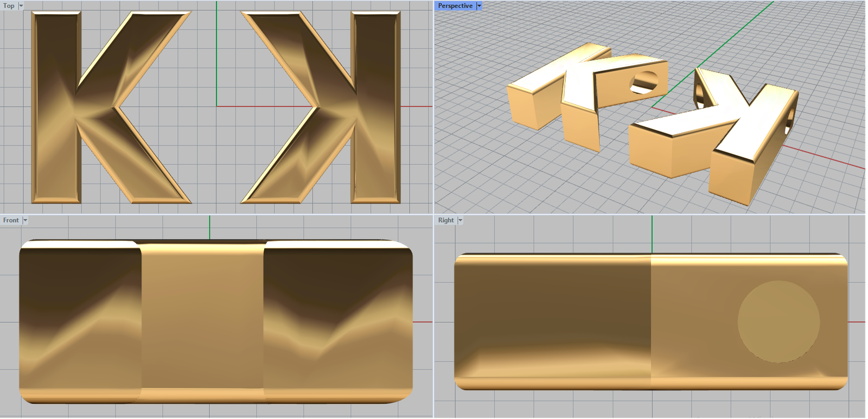The height and width of the screenshot is (419, 868).
Task: Select the mirrored K in Top view
Action: click(375, 109)
